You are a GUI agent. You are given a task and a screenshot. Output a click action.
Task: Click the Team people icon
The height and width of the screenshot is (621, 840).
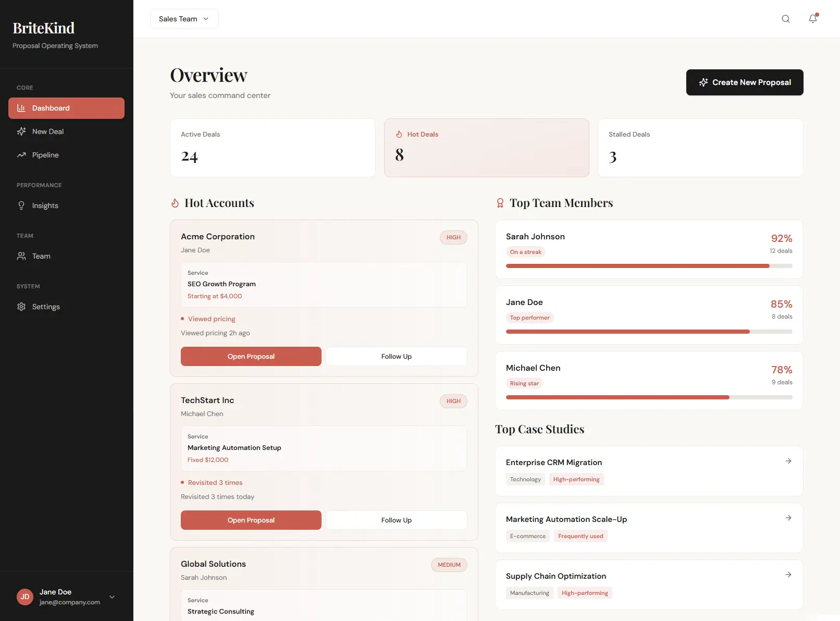coord(21,256)
